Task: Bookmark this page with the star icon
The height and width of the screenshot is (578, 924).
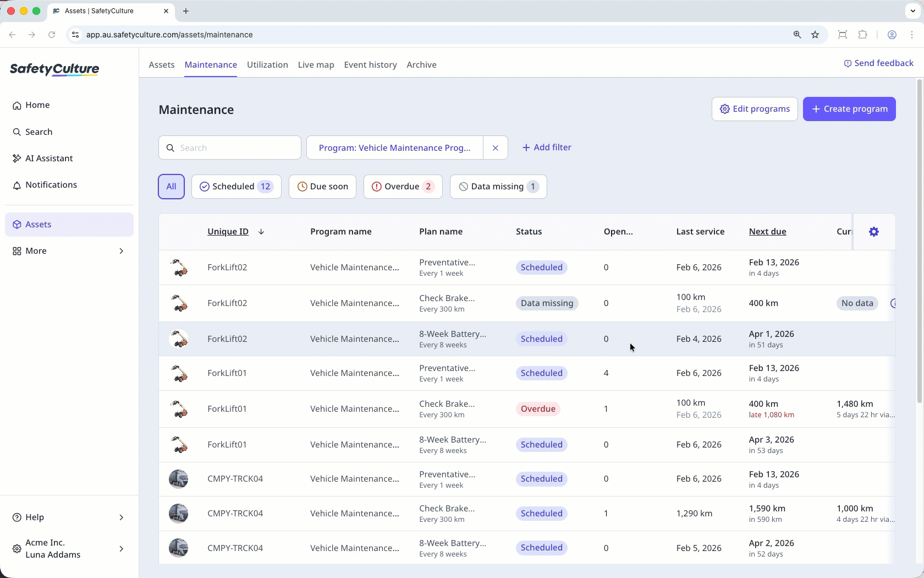Action: click(815, 35)
